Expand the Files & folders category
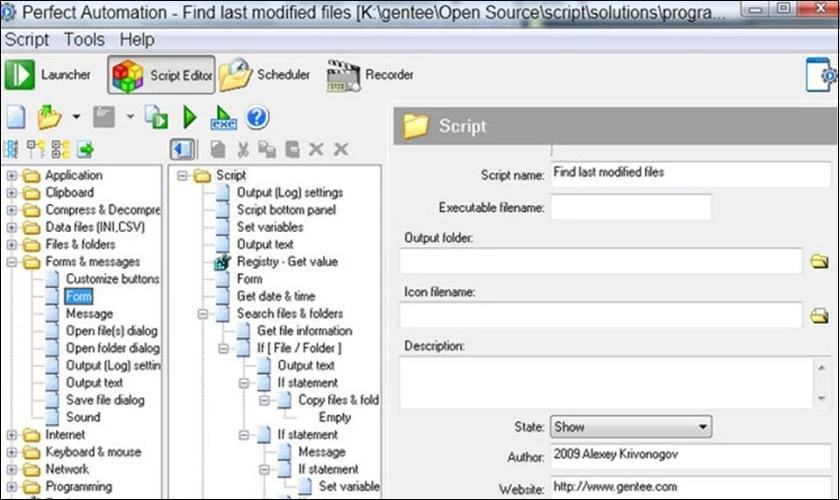 click(x=11, y=245)
